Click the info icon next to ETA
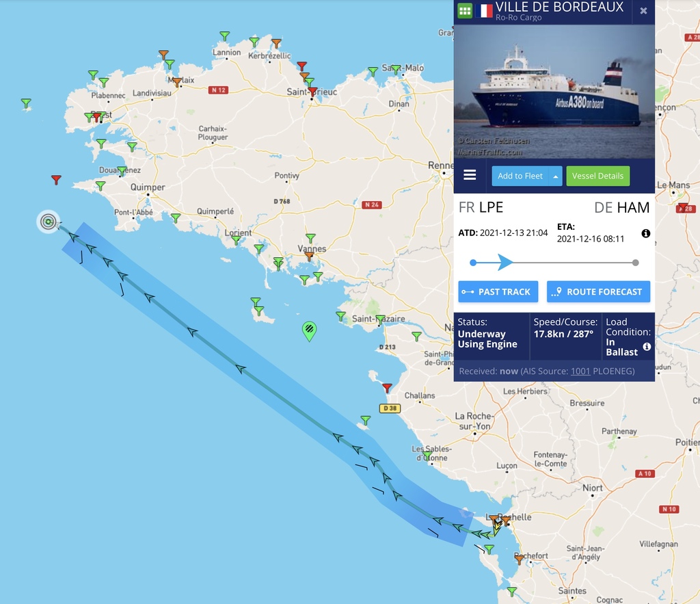Image resolution: width=700 pixels, height=604 pixels. point(645,233)
